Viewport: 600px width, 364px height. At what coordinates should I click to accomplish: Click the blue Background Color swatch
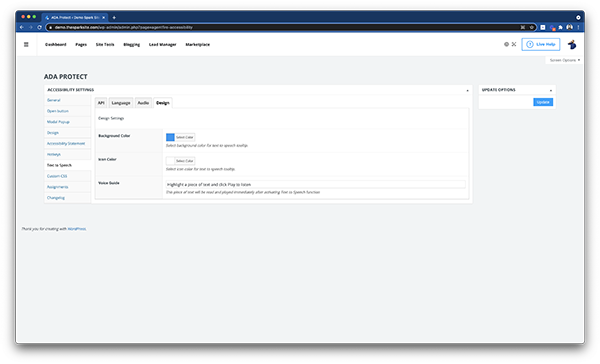click(170, 137)
